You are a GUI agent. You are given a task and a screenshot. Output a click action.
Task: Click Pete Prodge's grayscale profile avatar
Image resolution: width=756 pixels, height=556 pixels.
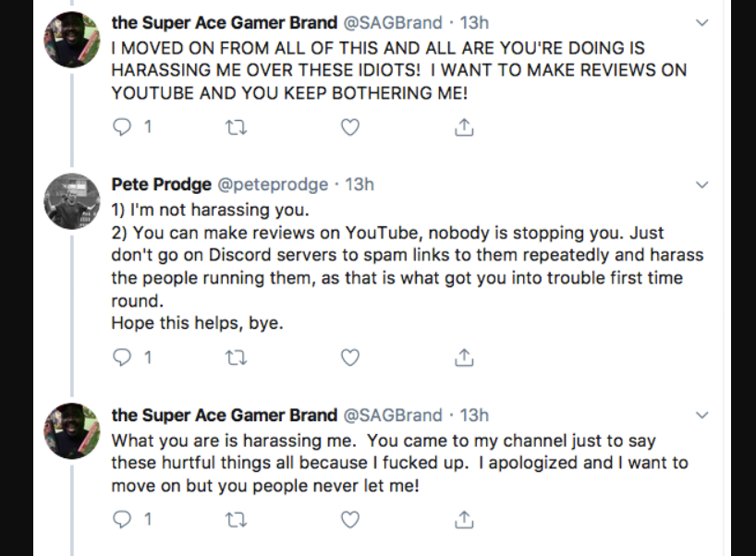click(72, 201)
